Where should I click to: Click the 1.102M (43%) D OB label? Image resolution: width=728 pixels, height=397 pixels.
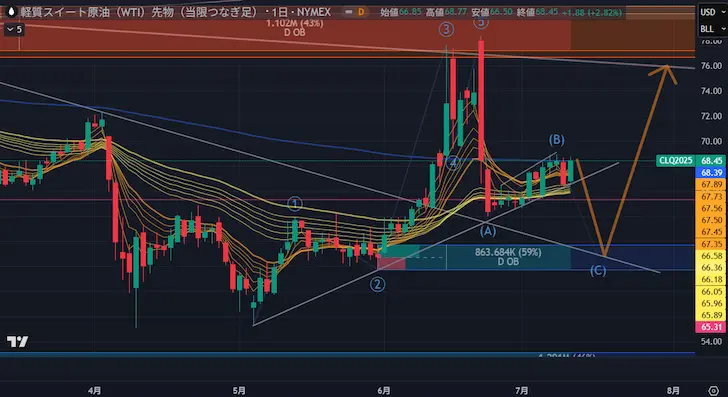click(x=294, y=27)
